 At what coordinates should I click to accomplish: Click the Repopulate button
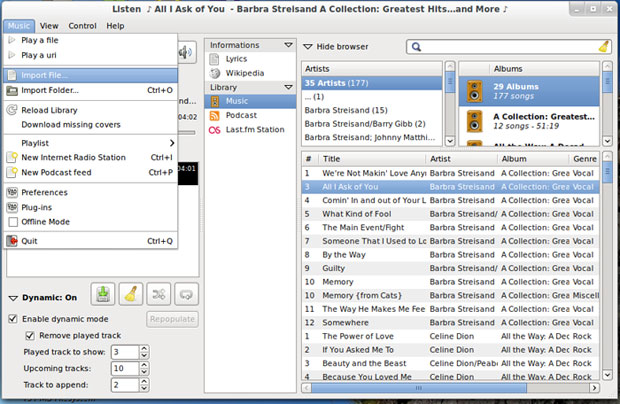coord(172,319)
